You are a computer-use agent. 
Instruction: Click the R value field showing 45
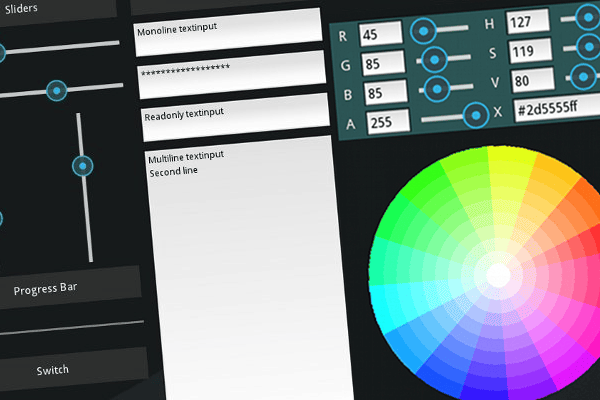point(379,34)
